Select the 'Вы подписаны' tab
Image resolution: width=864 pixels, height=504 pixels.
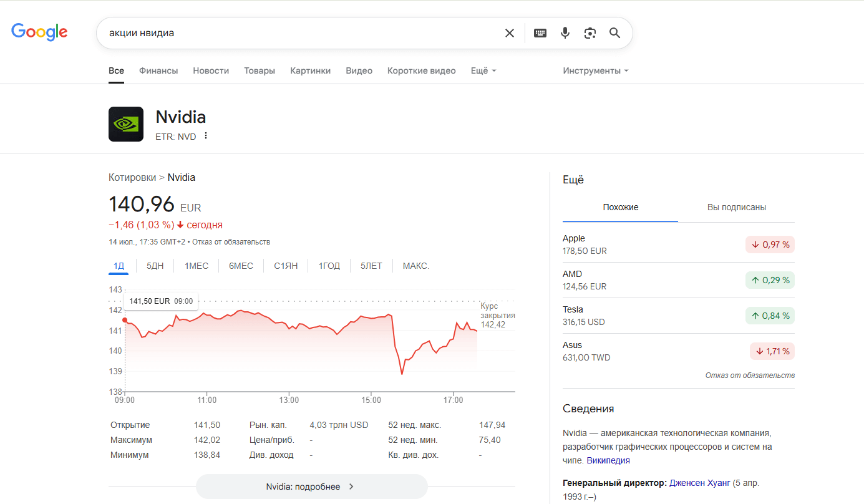[x=737, y=208]
